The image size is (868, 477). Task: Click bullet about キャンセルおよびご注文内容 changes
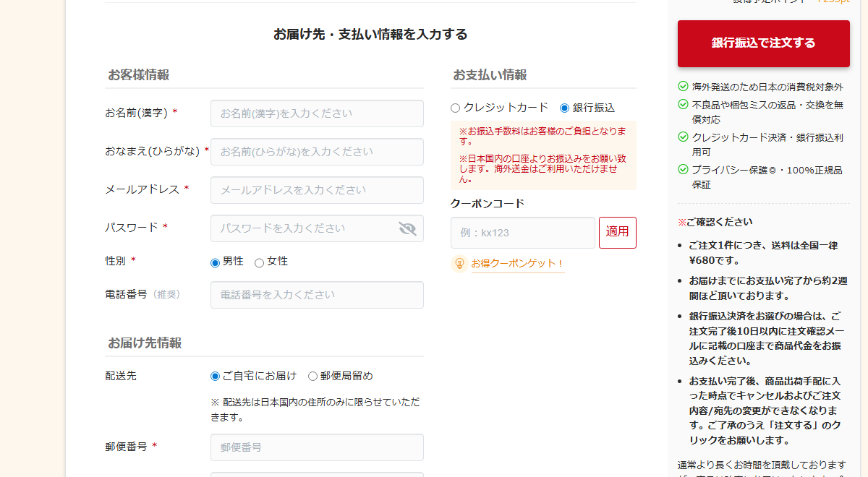point(765,411)
